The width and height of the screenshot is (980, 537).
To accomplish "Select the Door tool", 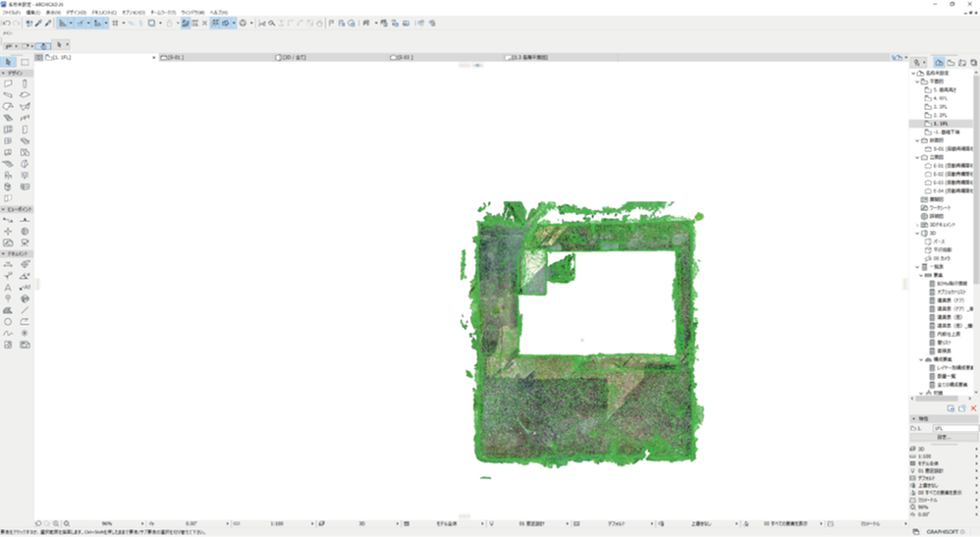I will coord(25,130).
